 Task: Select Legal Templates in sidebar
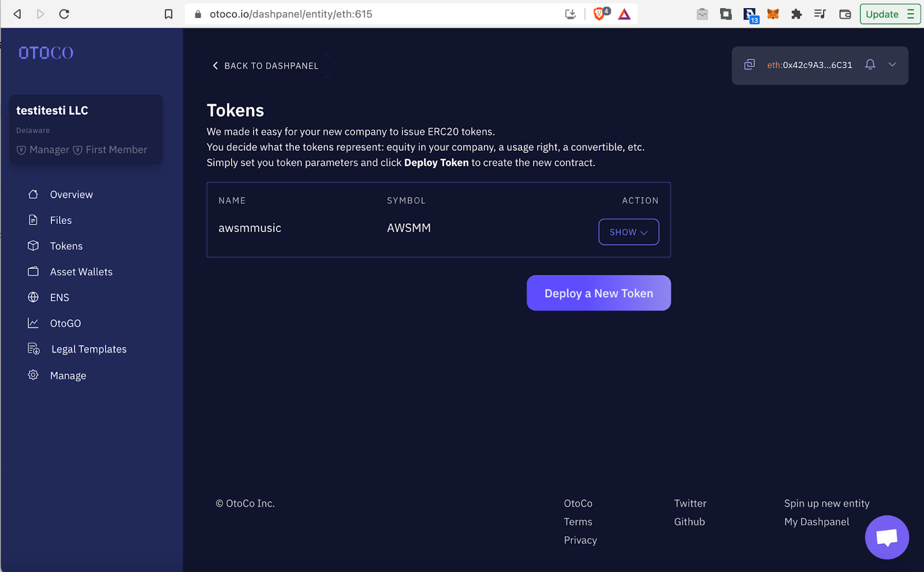coord(88,349)
